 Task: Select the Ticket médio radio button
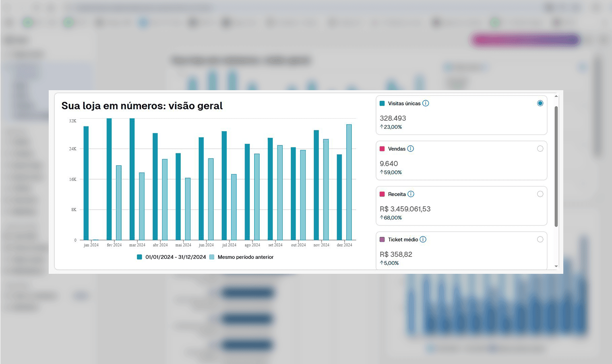540,240
